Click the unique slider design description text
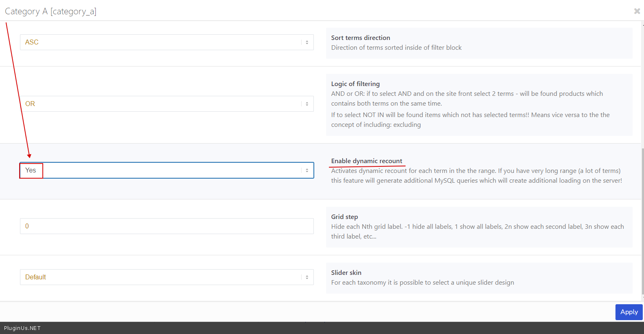The image size is (644, 334). tap(422, 283)
